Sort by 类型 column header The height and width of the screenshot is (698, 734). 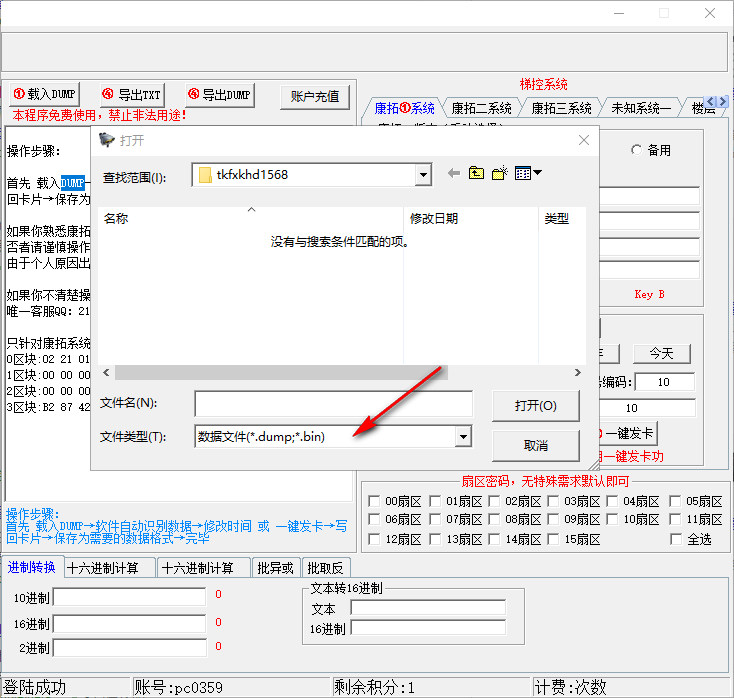tap(562, 219)
